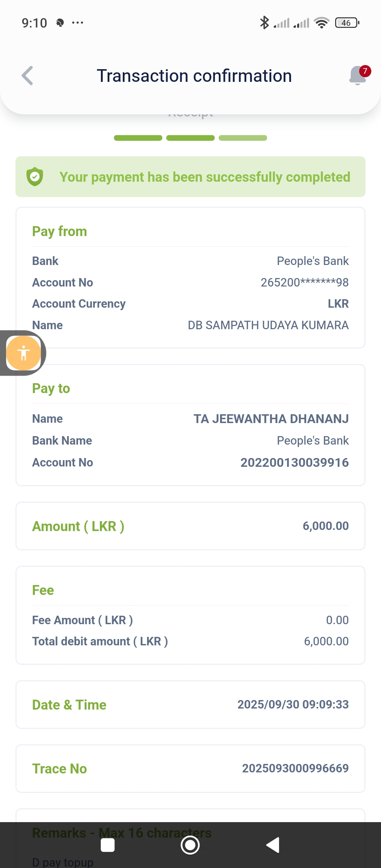Tap the Wi-Fi status icon
This screenshot has height=868, width=381.
[x=321, y=23]
